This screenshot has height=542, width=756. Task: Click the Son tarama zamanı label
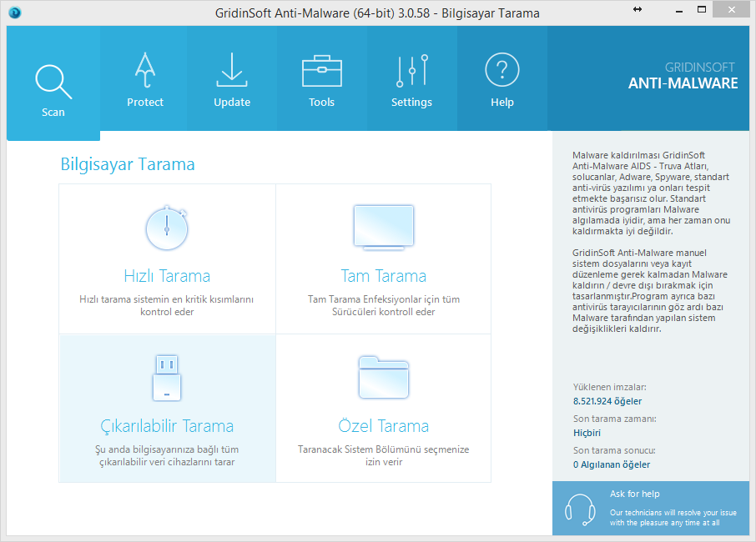[614, 419]
